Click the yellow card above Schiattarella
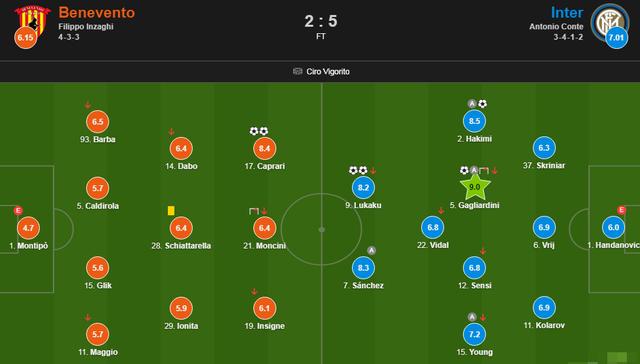The image size is (640, 364). (x=171, y=211)
